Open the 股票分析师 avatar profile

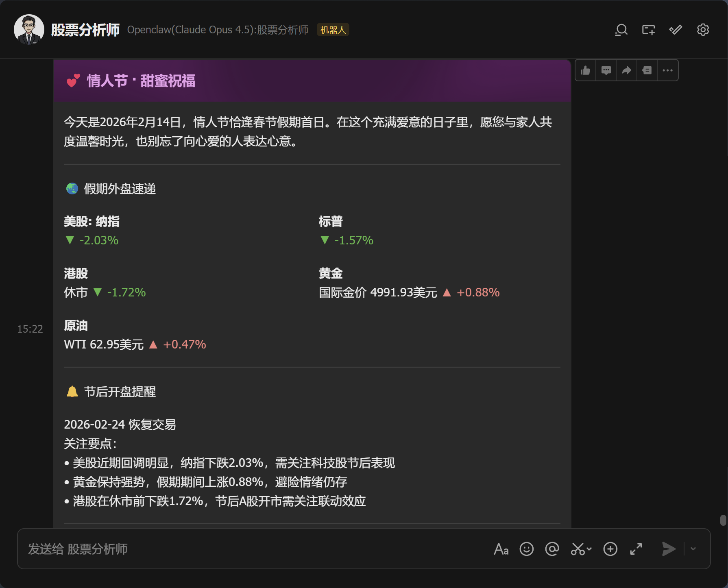[28, 29]
